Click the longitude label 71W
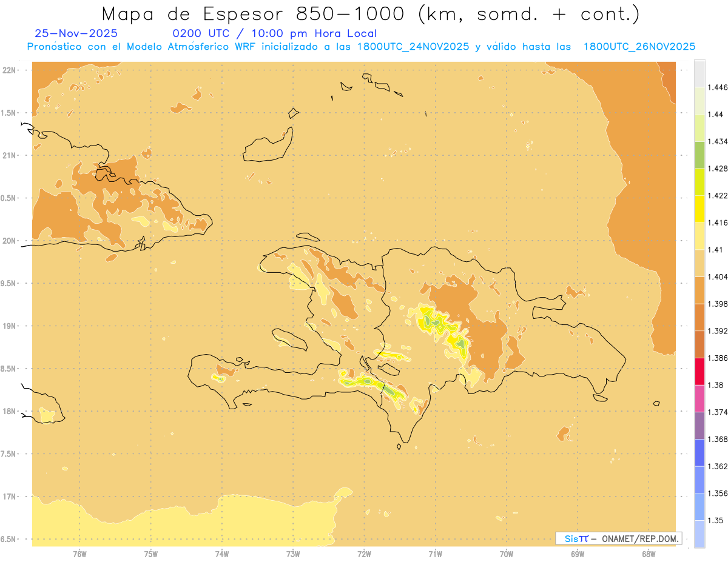Image resolution: width=728 pixels, height=562 pixels. 435,554
